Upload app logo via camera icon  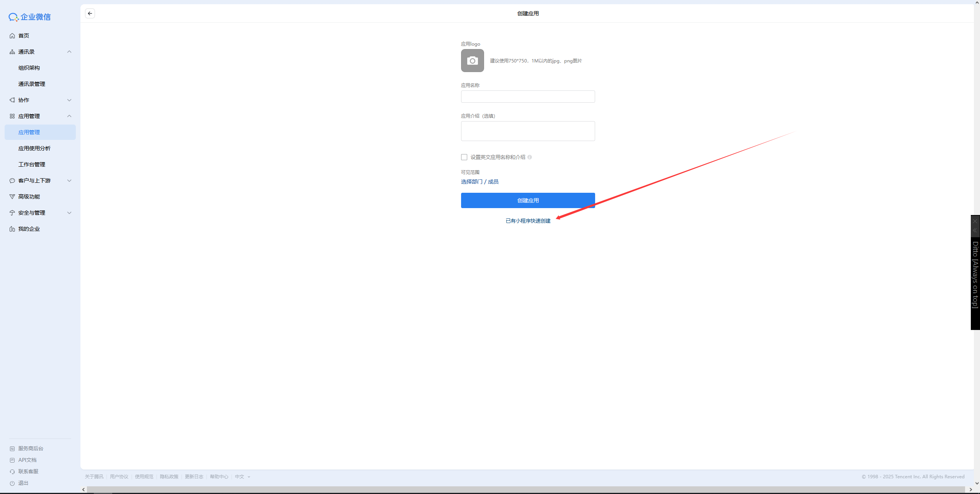472,61
